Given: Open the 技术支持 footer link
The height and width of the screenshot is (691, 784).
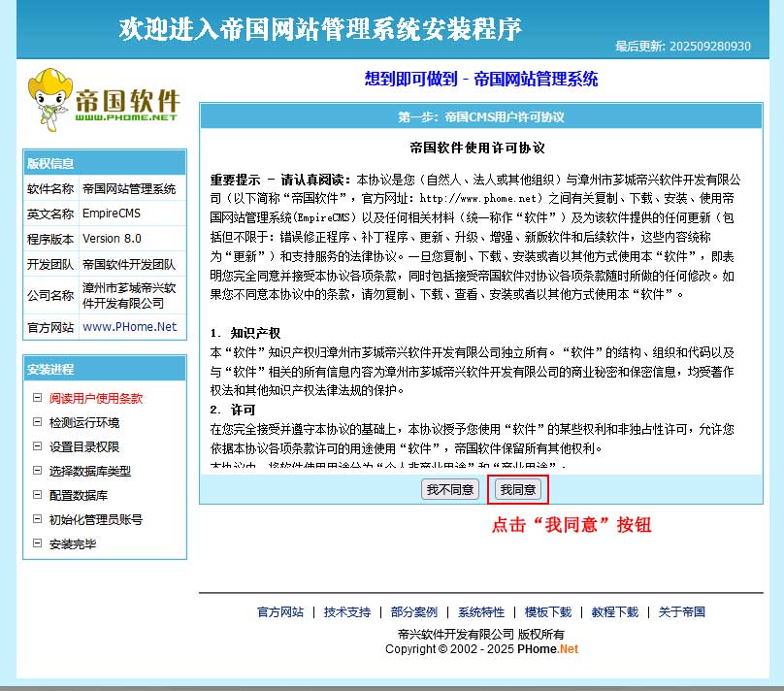Looking at the screenshot, I should (347, 612).
